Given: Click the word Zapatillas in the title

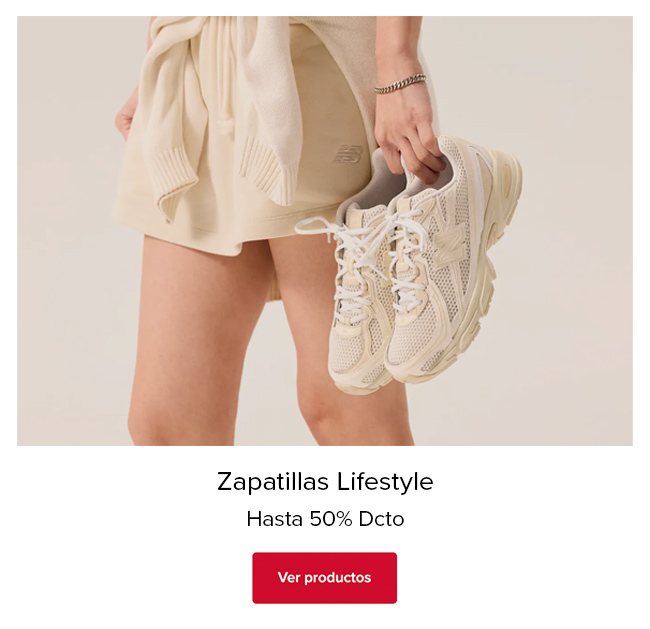Looking at the screenshot, I should tap(273, 481).
